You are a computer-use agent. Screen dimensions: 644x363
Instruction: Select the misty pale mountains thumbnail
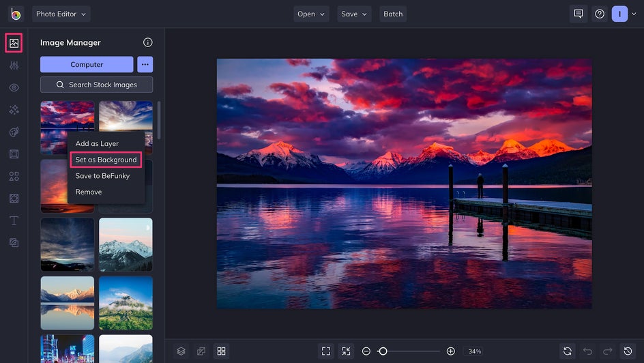(126, 349)
